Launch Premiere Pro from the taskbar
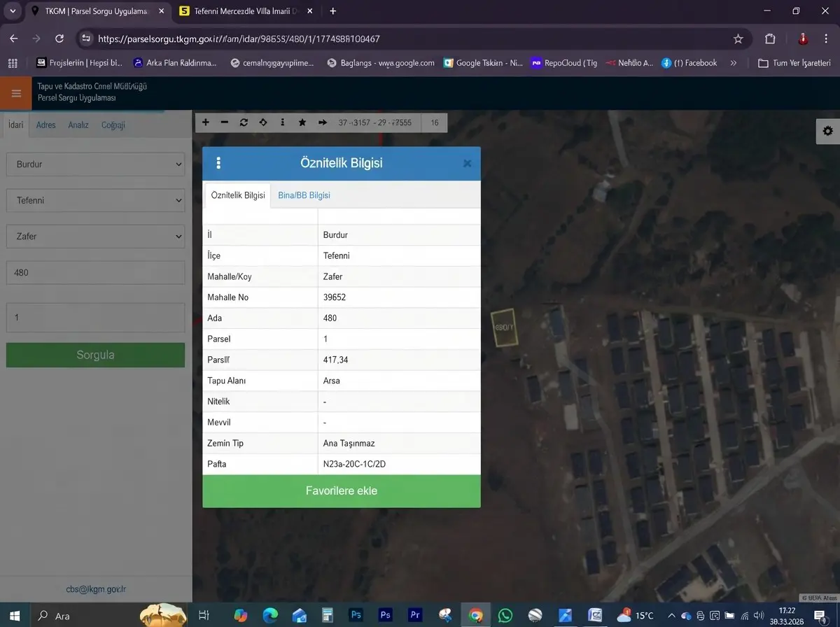This screenshot has width=840, height=627. pos(415,616)
